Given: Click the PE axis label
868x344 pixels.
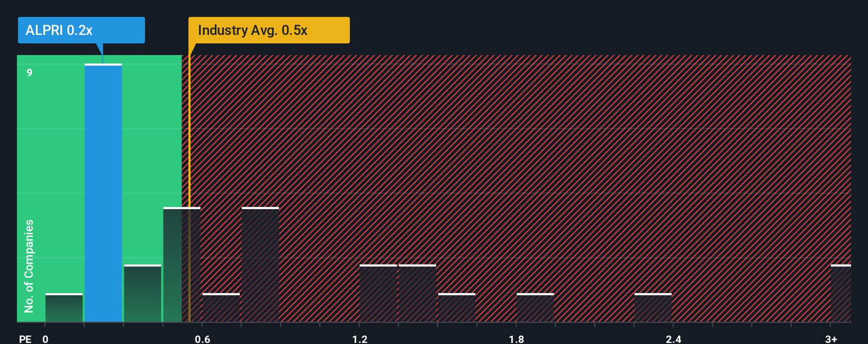Looking at the screenshot, I should click(x=25, y=339).
